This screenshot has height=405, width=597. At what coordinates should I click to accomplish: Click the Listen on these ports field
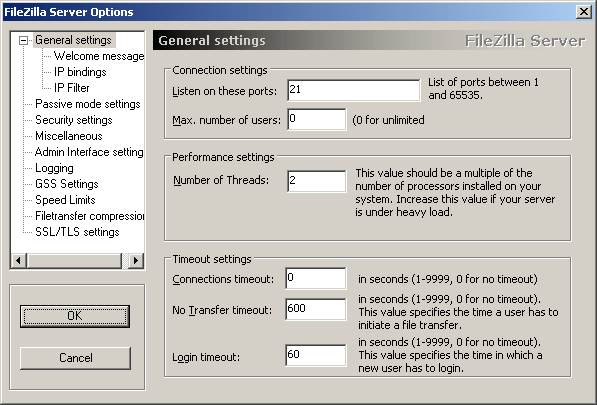click(354, 91)
